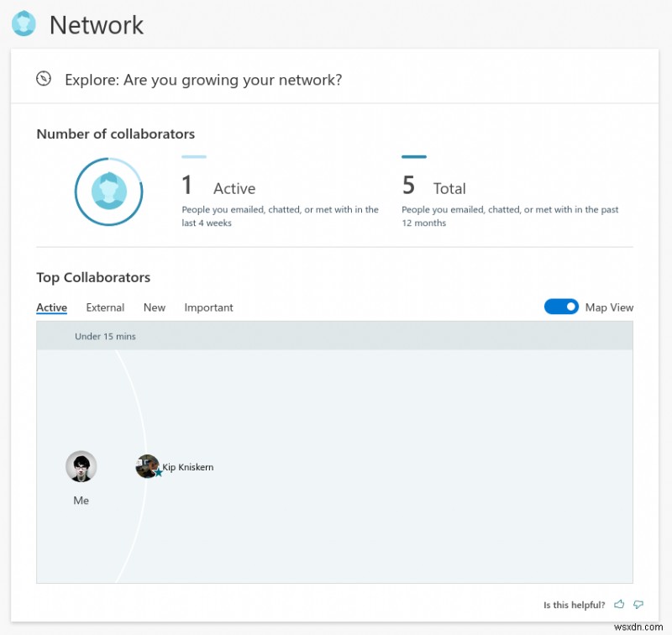Select the Active tab under Top Collaborators
This screenshot has height=635, width=672.
[50, 307]
